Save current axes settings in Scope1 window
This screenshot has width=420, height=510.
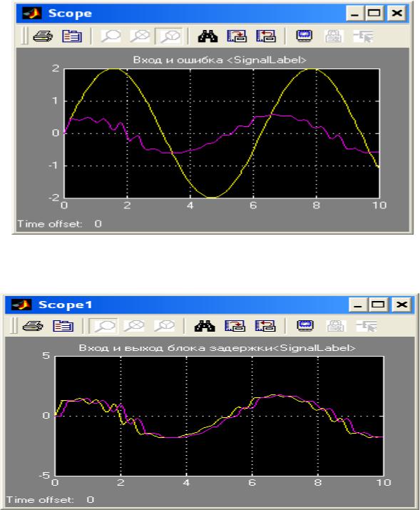(235, 325)
